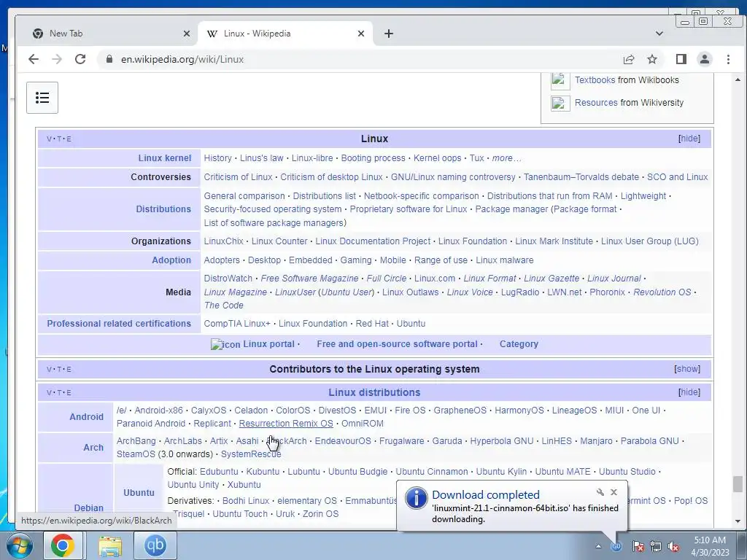This screenshot has width=747, height=560.
Task: Open Resurrection Remix OS link
Action: pyautogui.click(x=286, y=424)
